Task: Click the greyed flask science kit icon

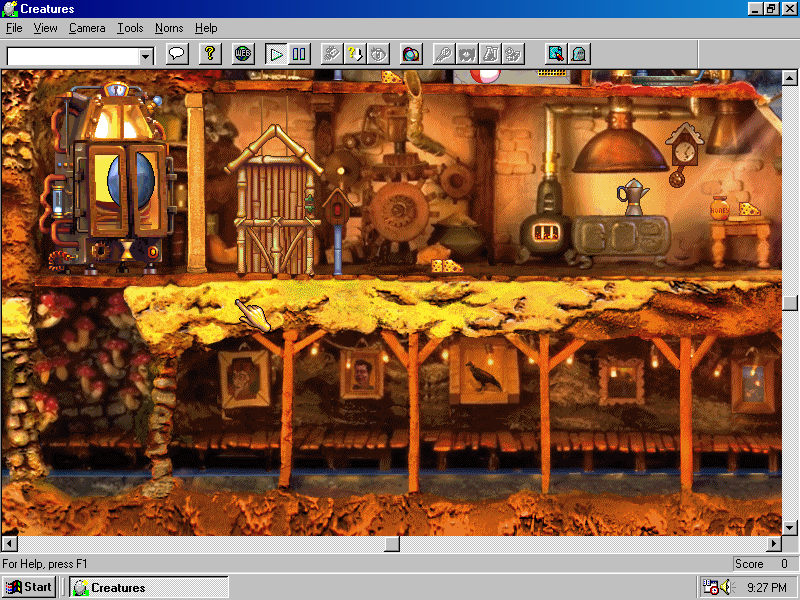Action: point(490,54)
